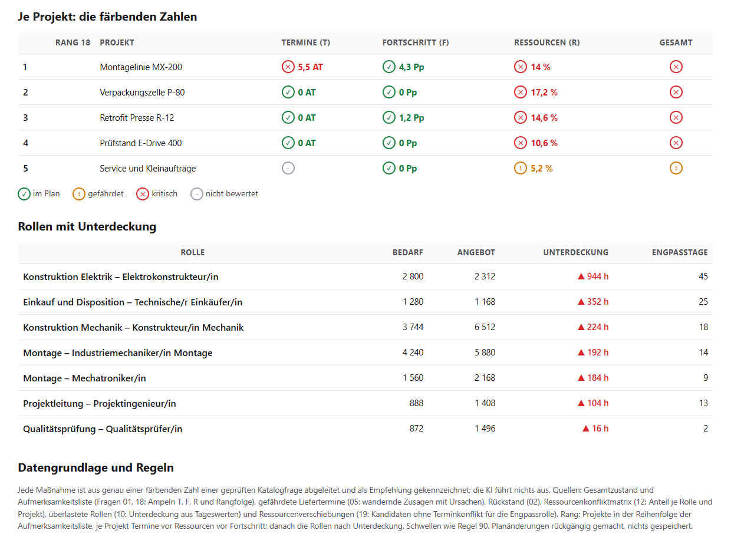Click the 'RANG 18' column header
The width and height of the screenshot is (731, 560).
73,42
